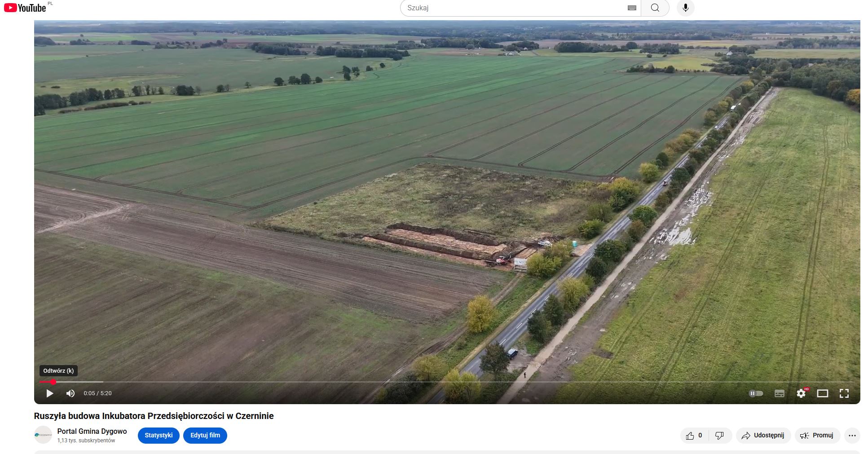
Task: Mute the video volume
Action: [70, 393]
